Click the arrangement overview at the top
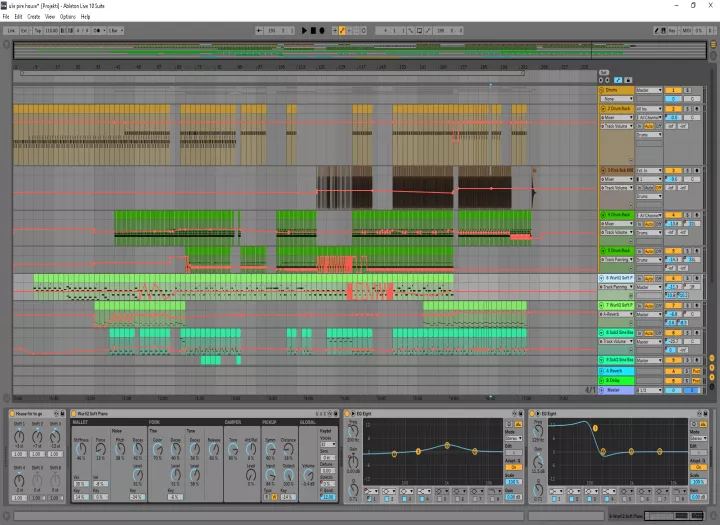Image resolution: width=720 pixels, height=525 pixels. (360, 51)
